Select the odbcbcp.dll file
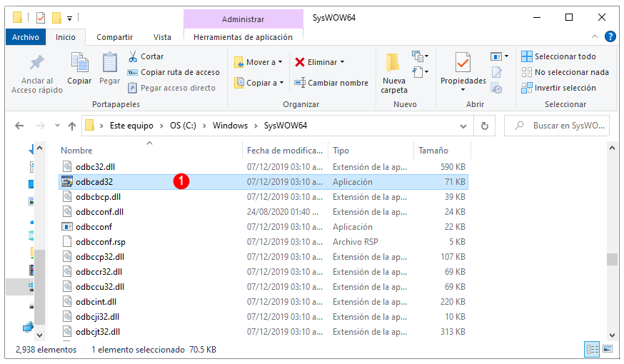Screen dimensions: 624x364 point(263,197)
